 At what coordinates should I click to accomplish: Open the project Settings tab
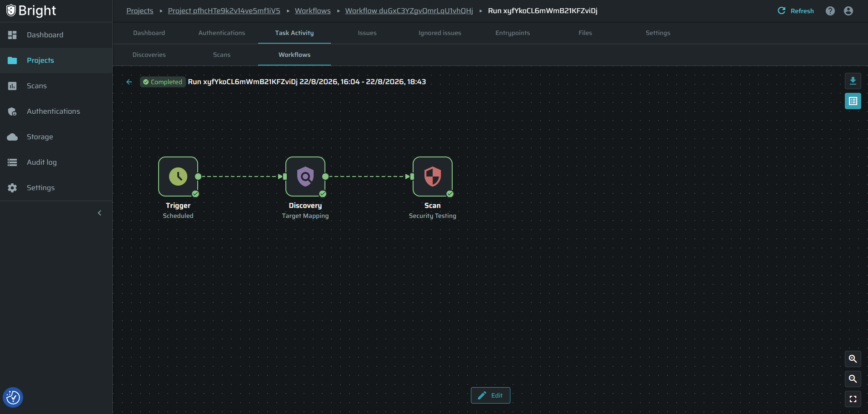[x=658, y=33]
